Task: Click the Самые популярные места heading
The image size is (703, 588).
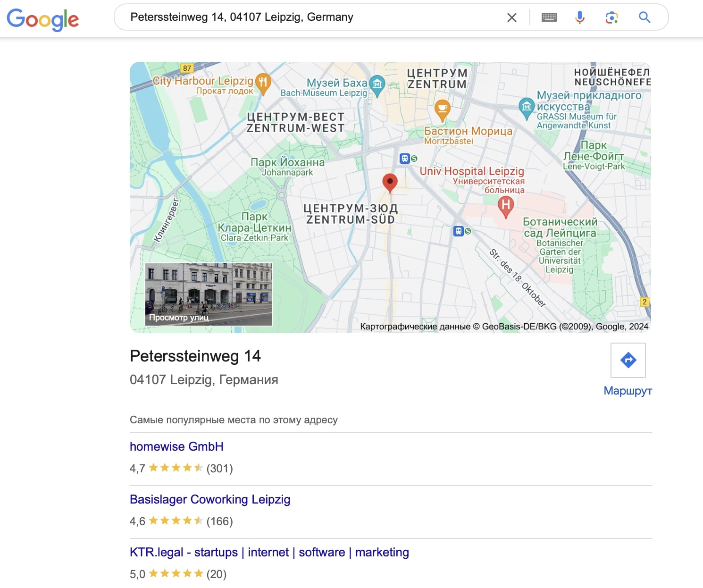Action: [234, 420]
